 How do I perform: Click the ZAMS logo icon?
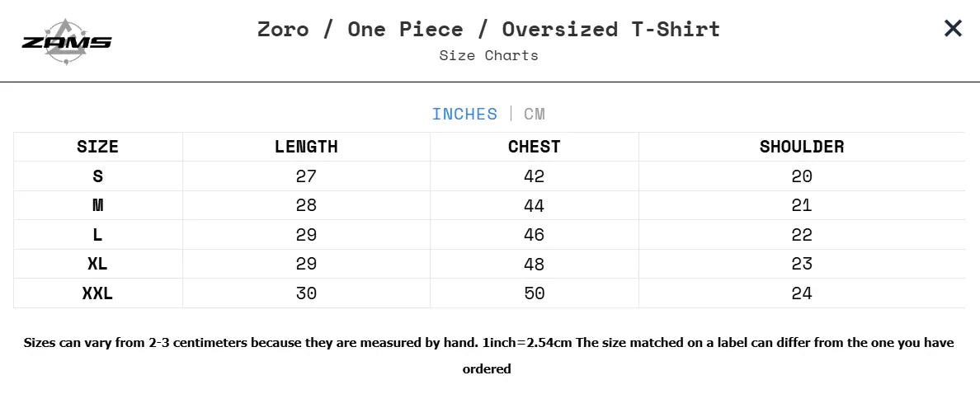pyautogui.click(x=66, y=41)
